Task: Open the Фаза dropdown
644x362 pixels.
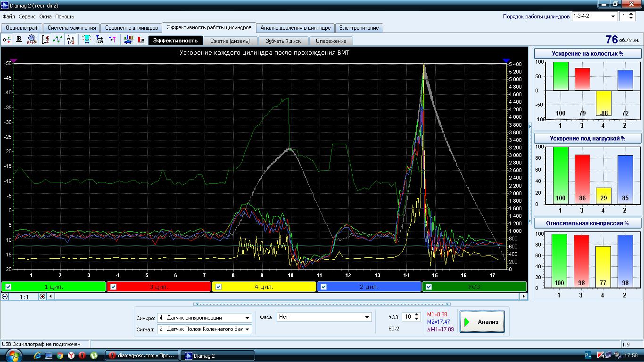Action: pyautogui.click(x=367, y=317)
